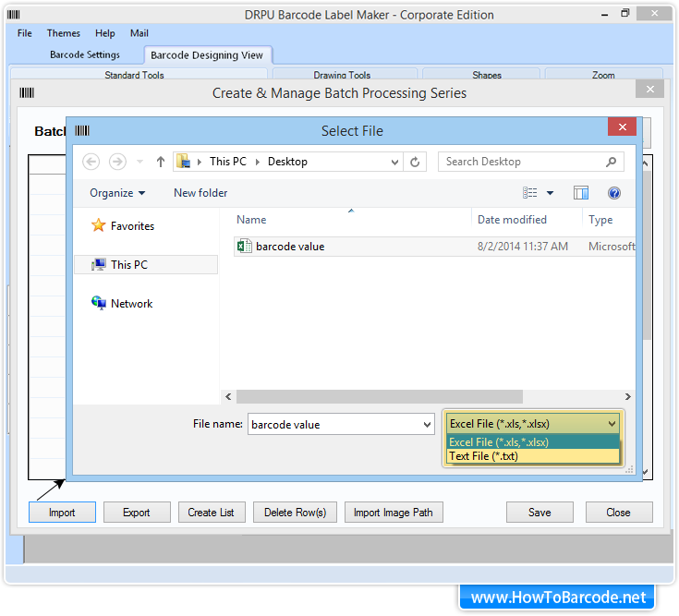Viewport: 679px width, 616px height.
Task: Expand the Desktop breadcrumb arrow
Action: (x=257, y=162)
